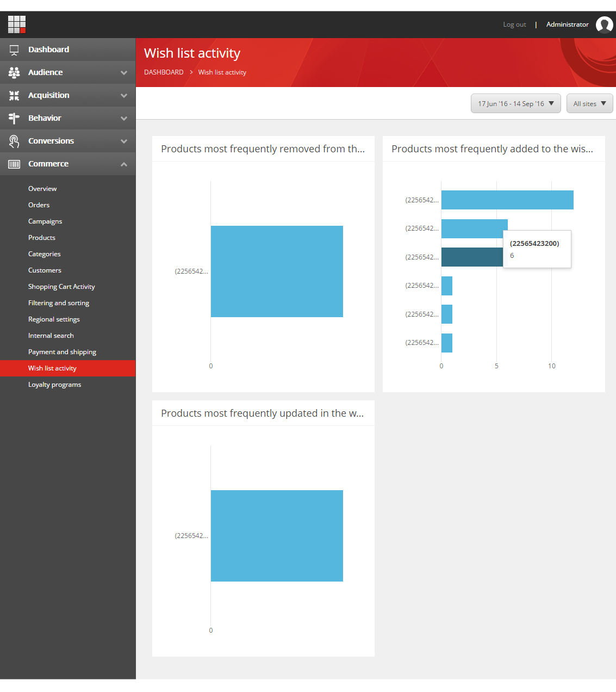This screenshot has width=616, height=692.
Task: Click the Sitecore launchpad grid icon
Action: (17, 24)
